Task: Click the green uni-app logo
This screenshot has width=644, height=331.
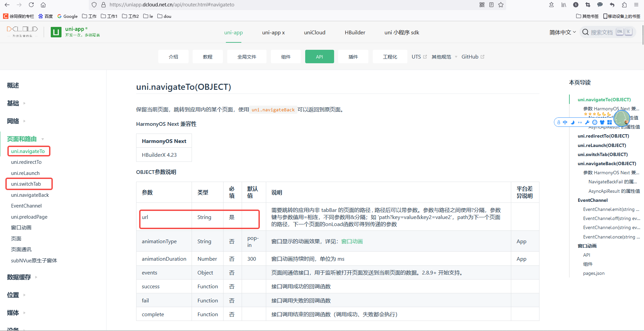Action: (56, 32)
